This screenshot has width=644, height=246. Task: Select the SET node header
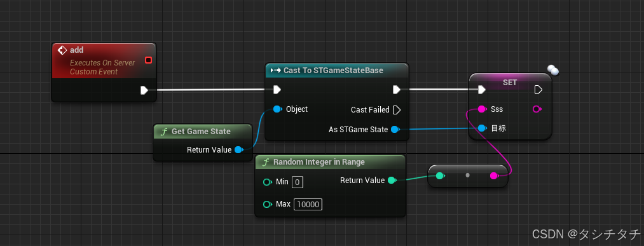tap(510, 83)
